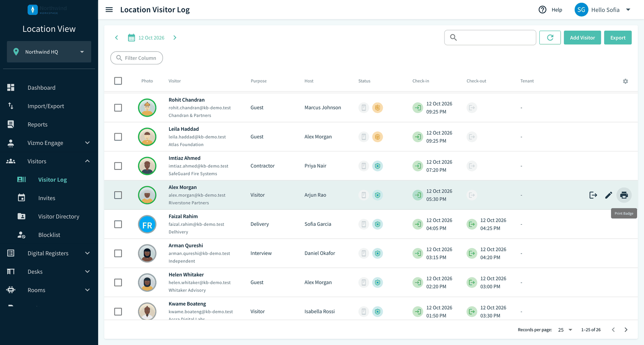Edit Alex Morgan's visitor entry
644x345 pixels.
609,195
